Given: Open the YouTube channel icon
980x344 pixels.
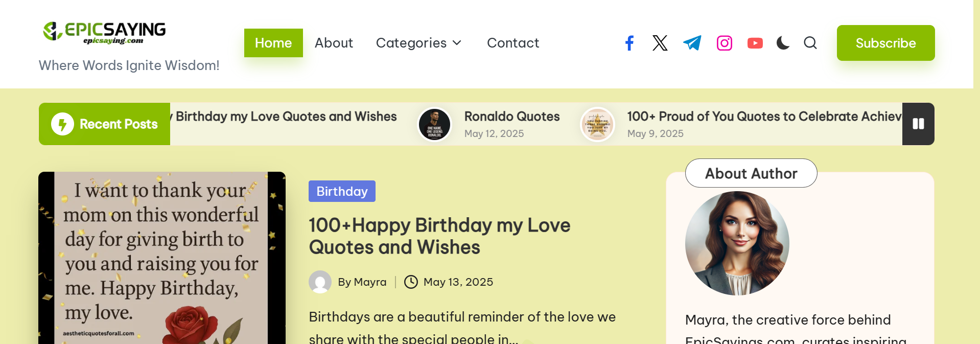Looking at the screenshot, I should pyautogui.click(x=755, y=43).
